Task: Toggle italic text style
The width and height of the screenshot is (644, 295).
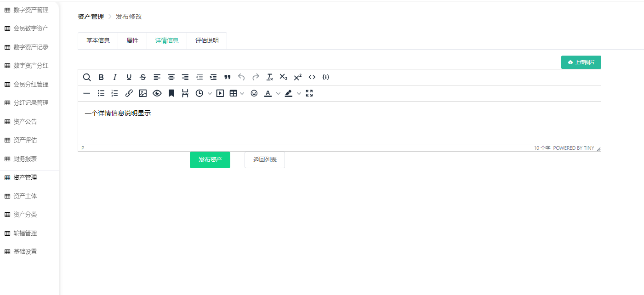Action: 115,77
